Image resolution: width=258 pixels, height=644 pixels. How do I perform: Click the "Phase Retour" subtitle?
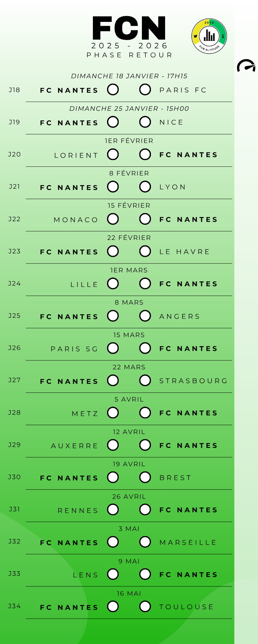coord(129,55)
